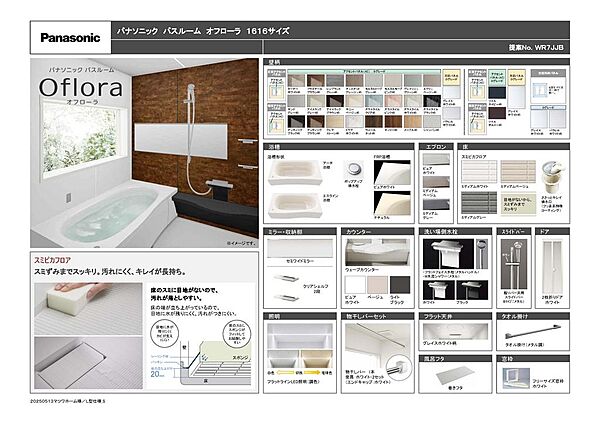Select the upper bathtub shape image
The width and height of the screenshot is (600, 424).
coord(295,173)
